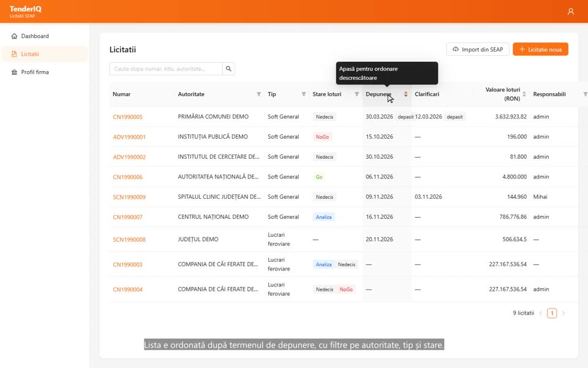Click the value 4.800.000
588x368 pixels.
[x=514, y=177]
